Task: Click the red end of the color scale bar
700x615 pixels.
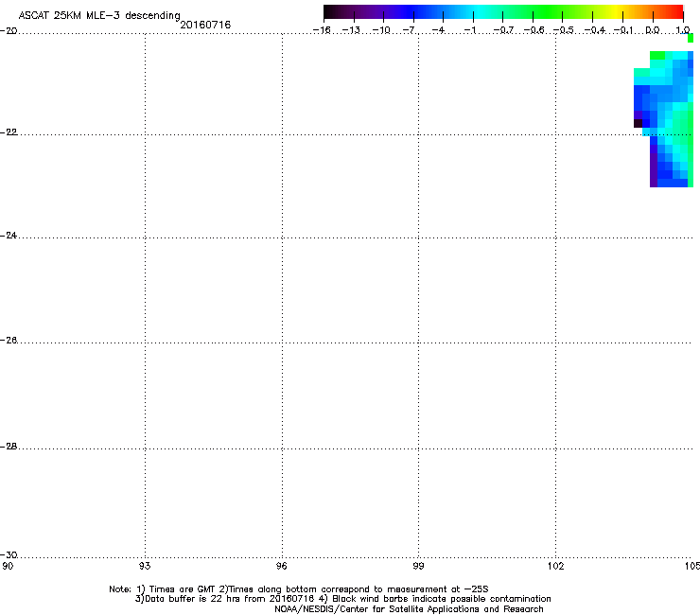Action: click(676, 12)
